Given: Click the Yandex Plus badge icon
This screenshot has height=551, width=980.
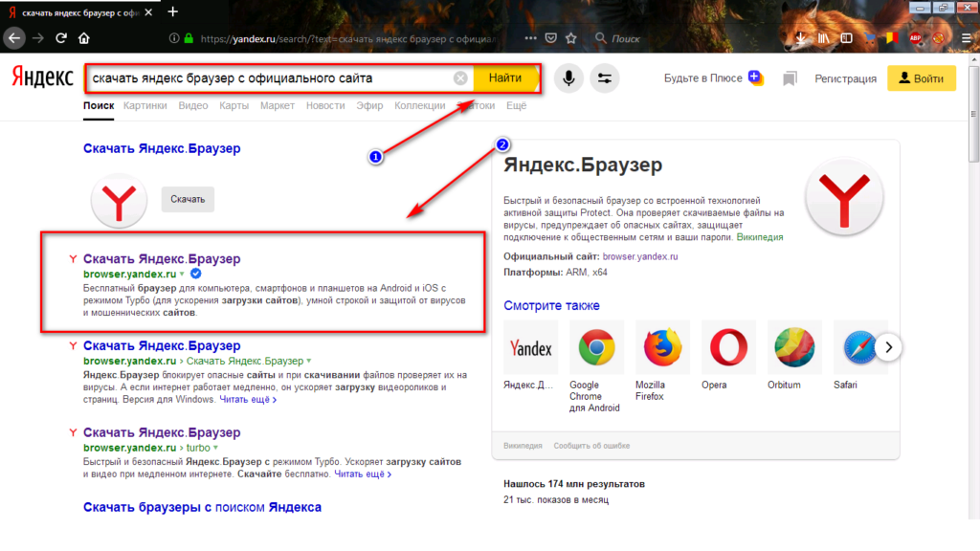Looking at the screenshot, I should tap(756, 78).
